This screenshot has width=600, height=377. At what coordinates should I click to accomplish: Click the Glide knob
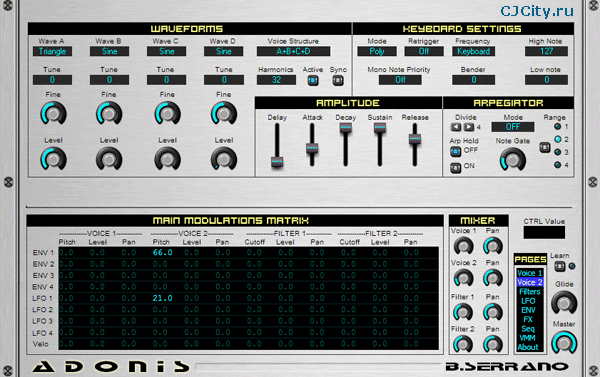point(564,303)
